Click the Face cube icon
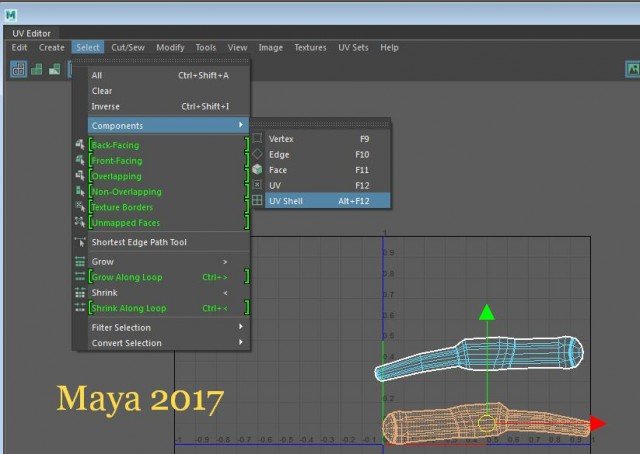 257,169
